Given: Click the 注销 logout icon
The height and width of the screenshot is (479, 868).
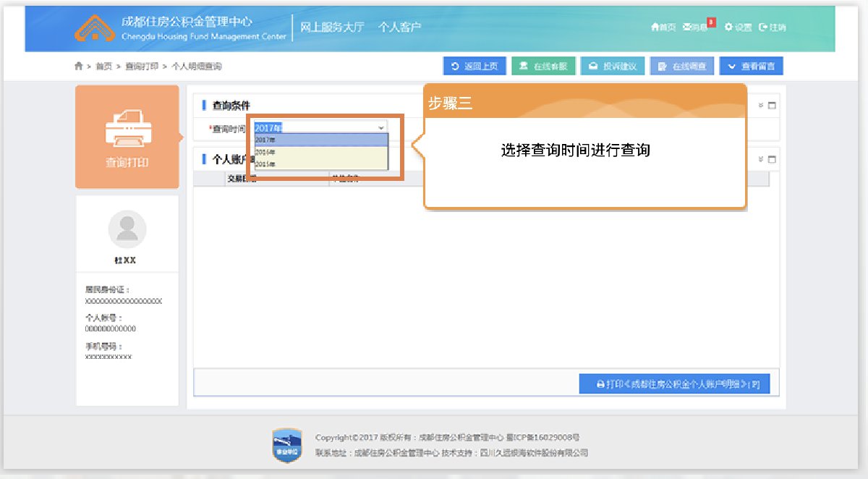Looking at the screenshot, I should click(x=763, y=27).
